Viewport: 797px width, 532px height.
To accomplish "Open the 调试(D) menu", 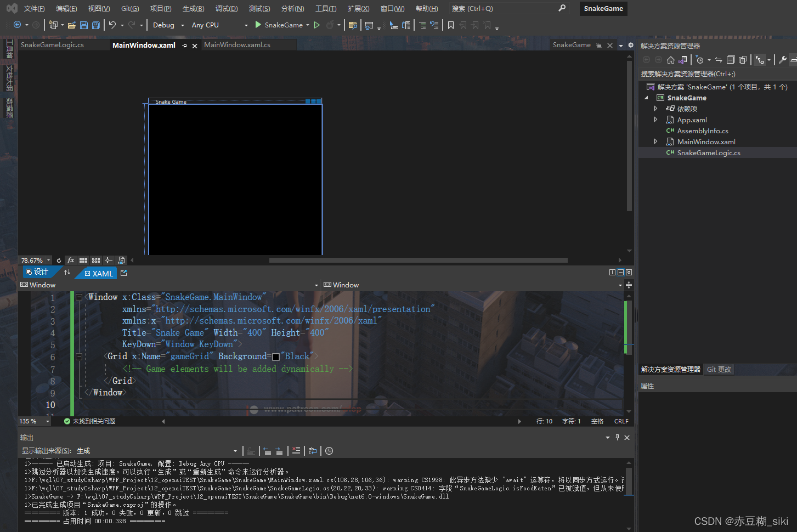I will click(x=227, y=9).
